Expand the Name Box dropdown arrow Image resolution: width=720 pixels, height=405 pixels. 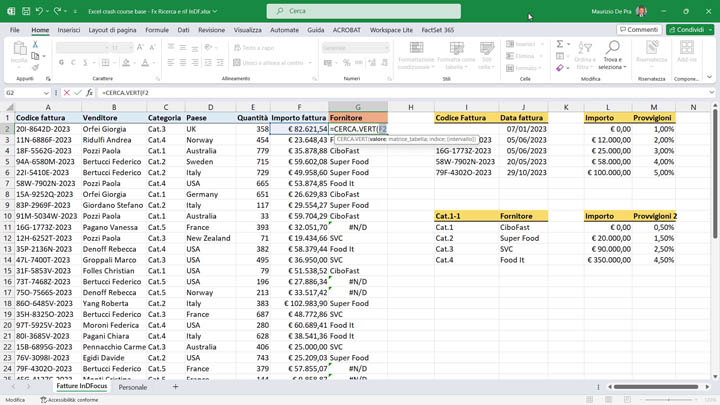(46, 93)
